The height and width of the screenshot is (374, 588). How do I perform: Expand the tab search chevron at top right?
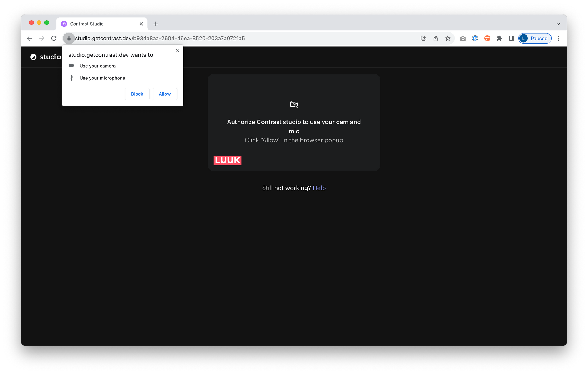coord(558,24)
